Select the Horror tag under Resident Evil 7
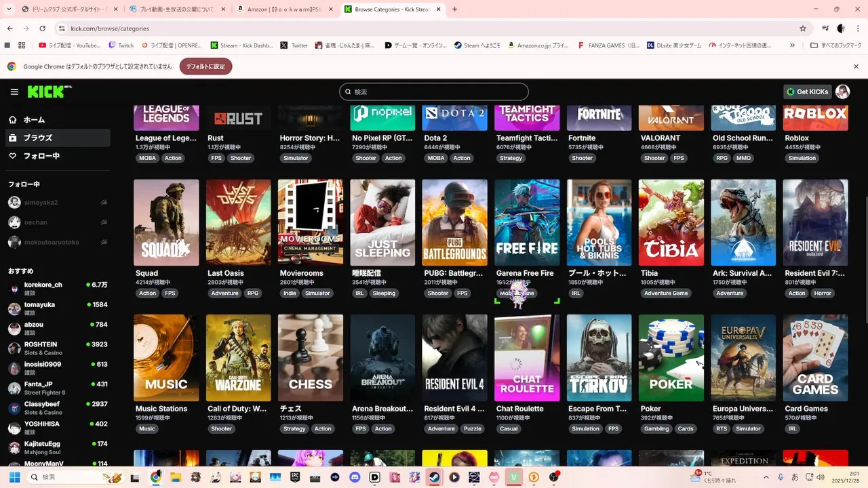Image resolution: width=868 pixels, height=488 pixels. (823, 293)
